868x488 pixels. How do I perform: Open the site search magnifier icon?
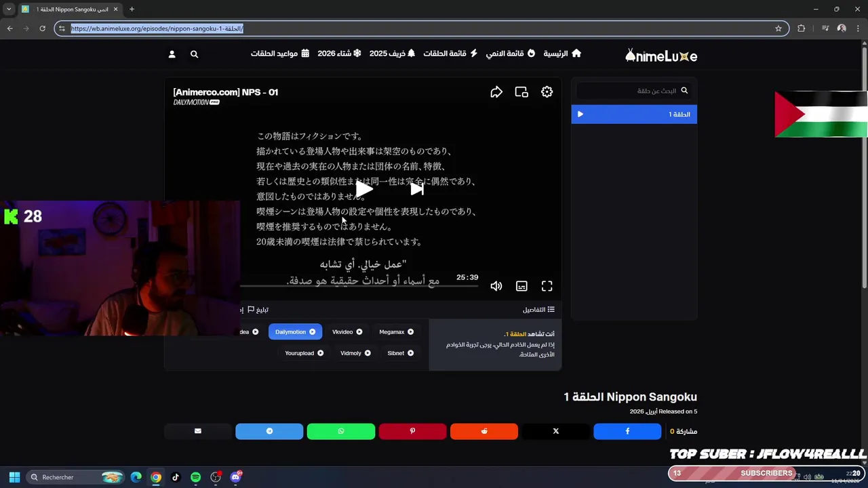click(194, 54)
